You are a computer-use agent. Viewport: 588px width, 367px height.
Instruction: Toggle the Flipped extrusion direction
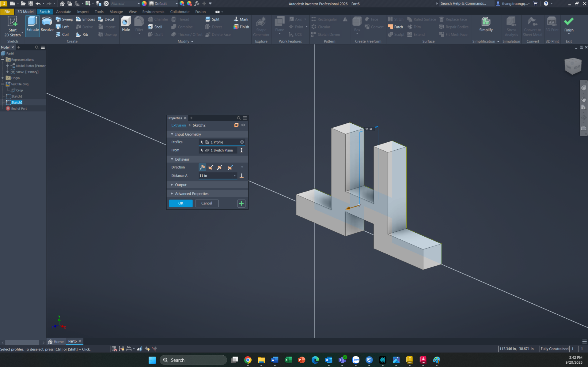211,167
